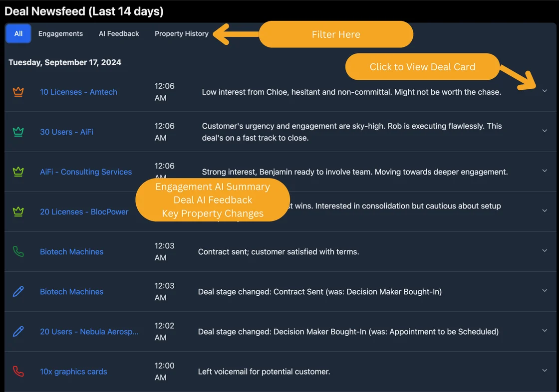Expand the 10x graphics cards voicemail entry
This screenshot has height=392, width=559.
(x=545, y=370)
